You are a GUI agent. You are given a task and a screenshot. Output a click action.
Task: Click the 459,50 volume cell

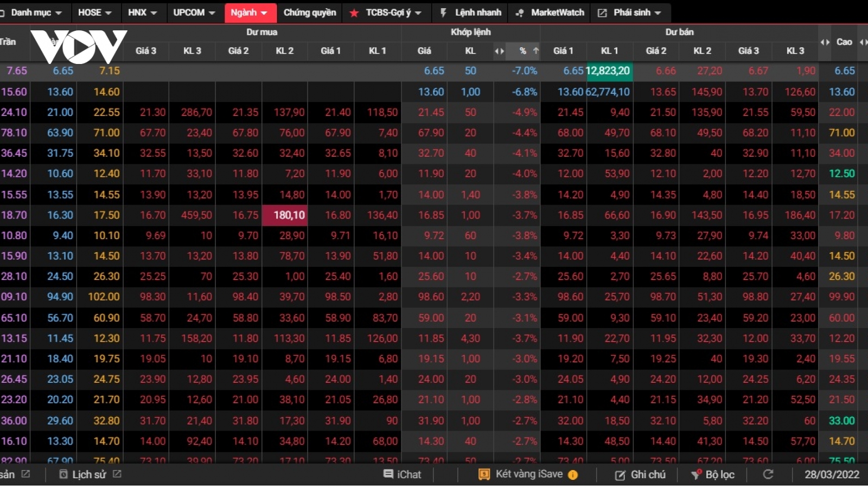(x=196, y=215)
